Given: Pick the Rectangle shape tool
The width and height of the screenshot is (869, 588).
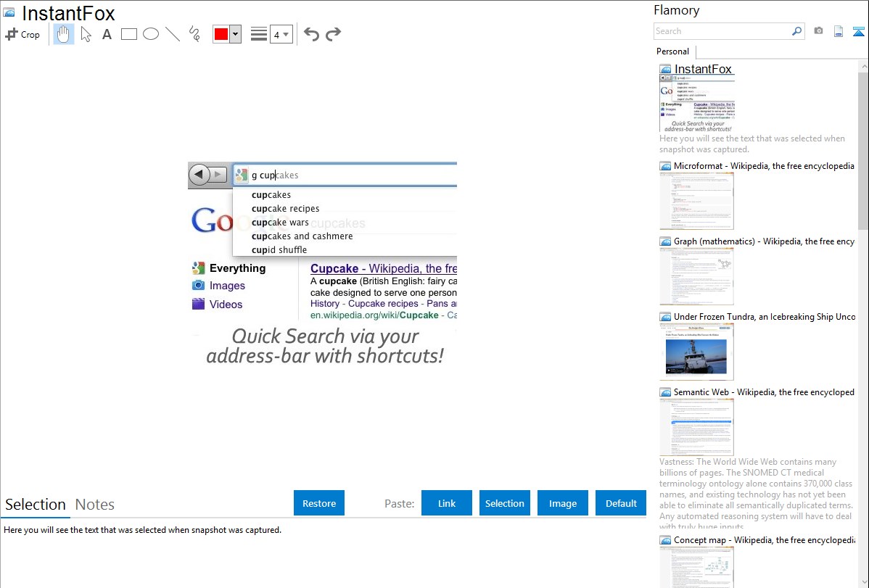Looking at the screenshot, I should tap(128, 34).
